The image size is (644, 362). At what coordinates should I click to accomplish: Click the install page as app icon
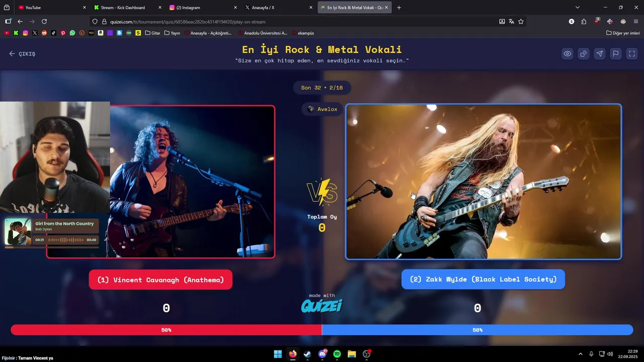(x=502, y=22)
